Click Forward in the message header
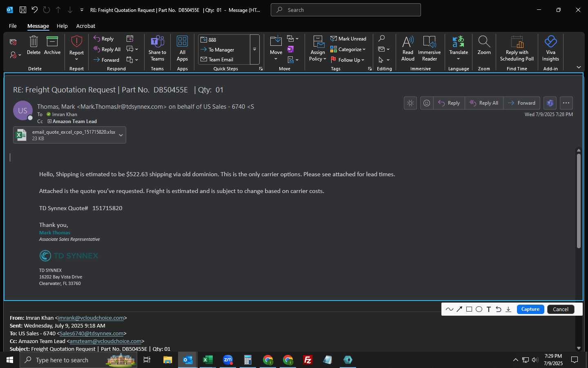The height and width of the screenshot is (368, 588). (522, 103)
